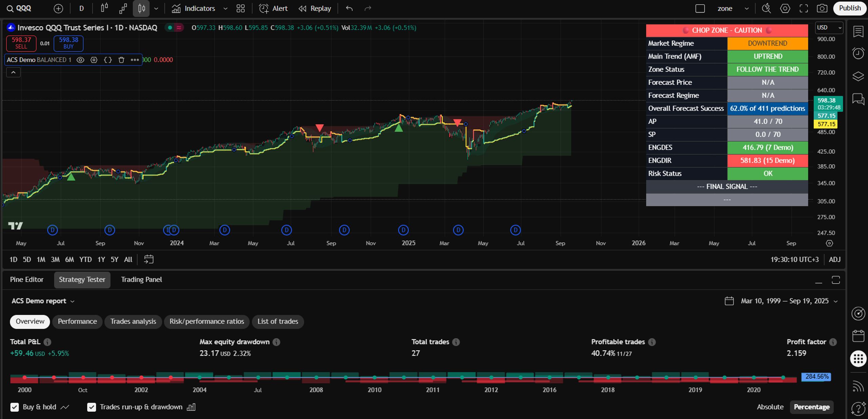Expand the zone layout dropdown

click(x=746, y=8)
